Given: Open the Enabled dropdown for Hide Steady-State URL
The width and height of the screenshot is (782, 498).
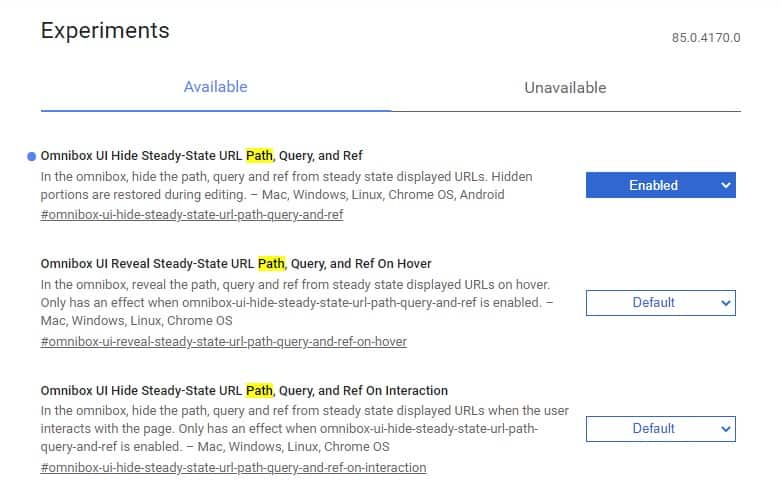Looking at the screenshot, I should (x=660, y=185).
